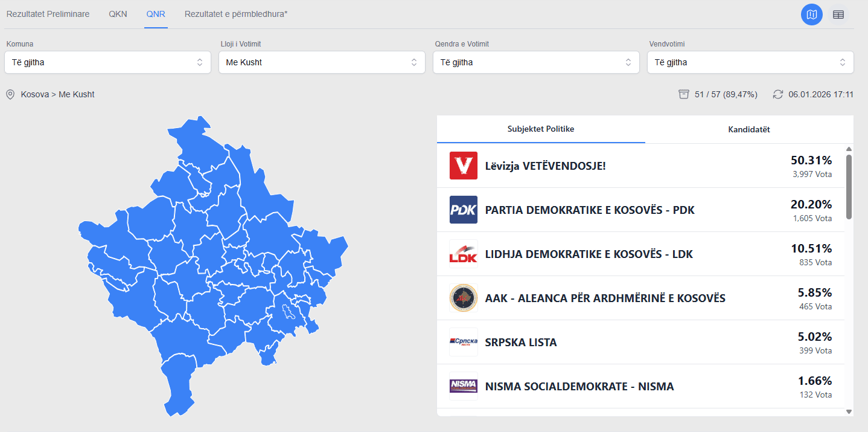This screenshot has width=868, height=432.
Task: Select the QKN tab
Action: click(x=118, y=14)
